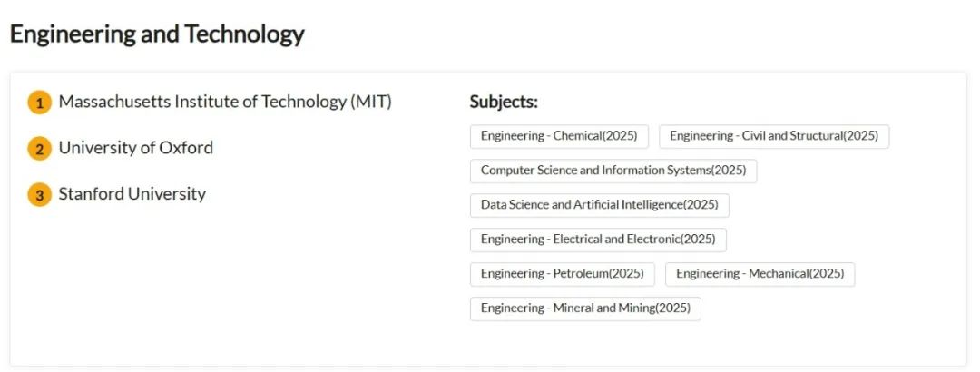Image resolution: width=980 pixels, height=372 pixels.
Task: Click the Subjects: label
Action: click(x=504, y=102)
